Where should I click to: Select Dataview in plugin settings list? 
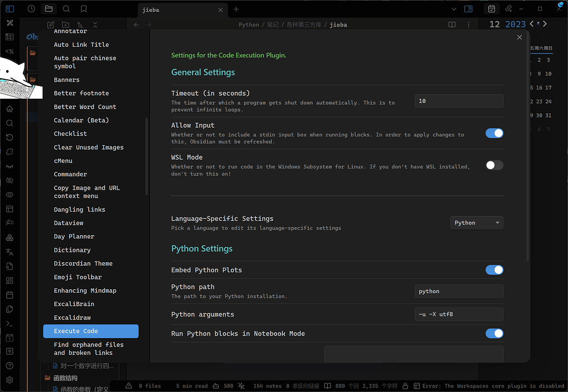point(69,223)
